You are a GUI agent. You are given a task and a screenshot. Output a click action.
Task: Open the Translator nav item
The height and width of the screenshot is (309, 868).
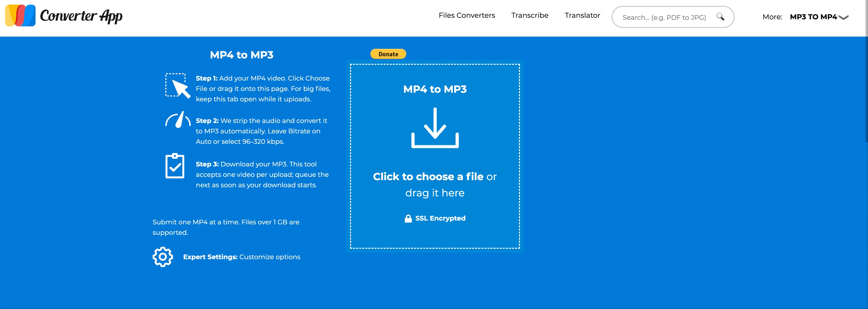(x=582, y=16)
